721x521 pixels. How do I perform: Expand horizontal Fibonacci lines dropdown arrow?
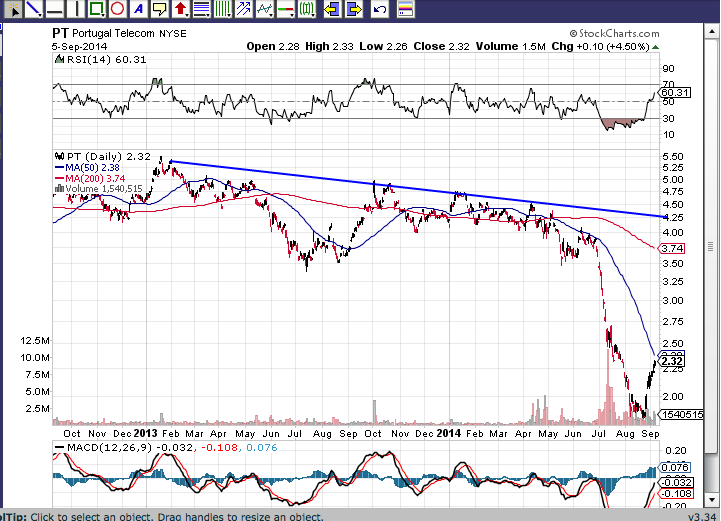209,15
